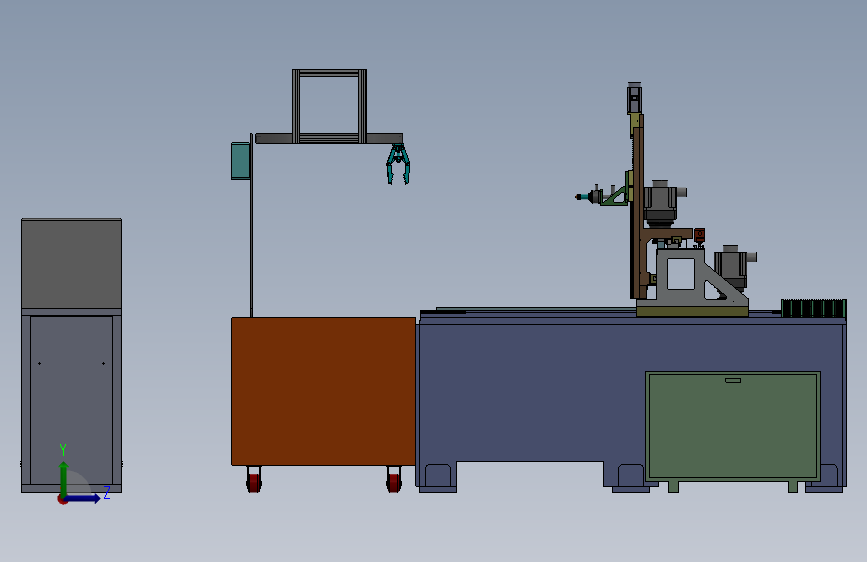Select the dark gray upper box of the left cabinet
This screenshot has height=562, width=867.
tap(71, 264)
